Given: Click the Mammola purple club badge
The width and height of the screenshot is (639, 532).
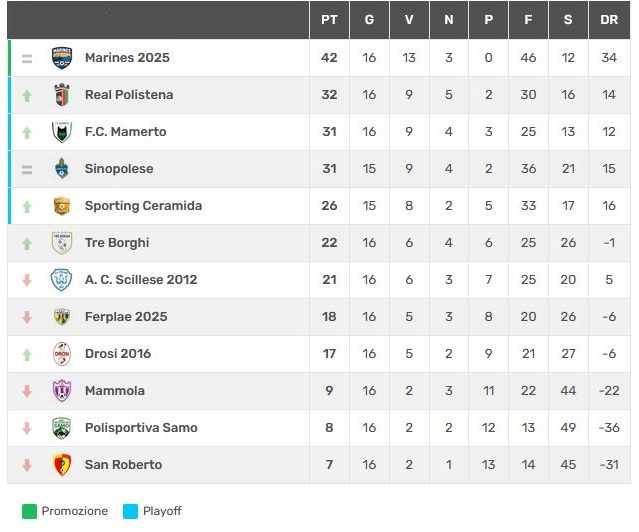Looking at the screenshot, I should point(62,391).
